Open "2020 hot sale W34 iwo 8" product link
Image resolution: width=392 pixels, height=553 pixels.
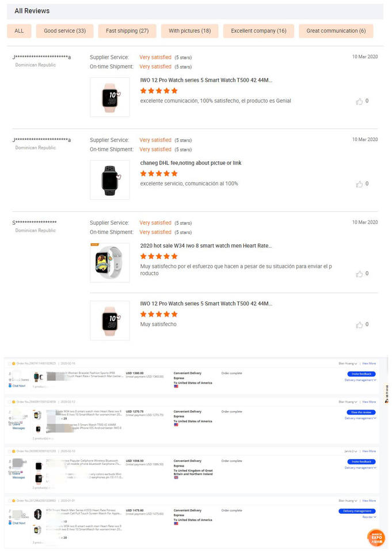tap(206, 246)
